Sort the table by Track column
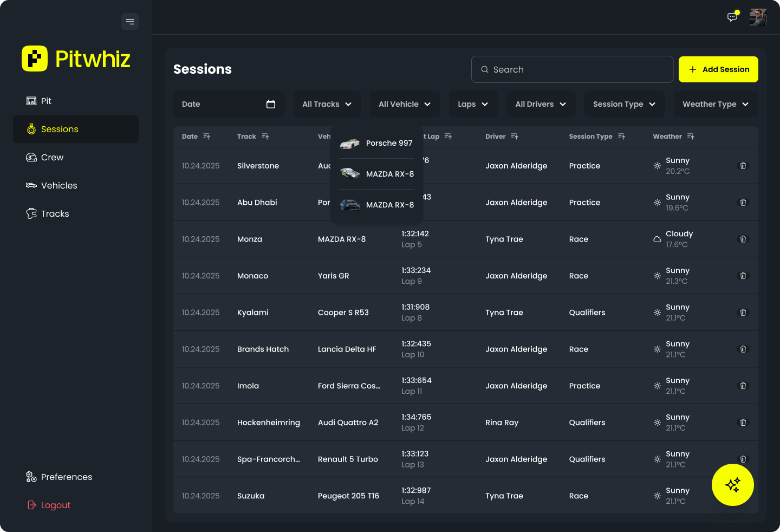Screen dimensions: 780x532 [265, 137]
